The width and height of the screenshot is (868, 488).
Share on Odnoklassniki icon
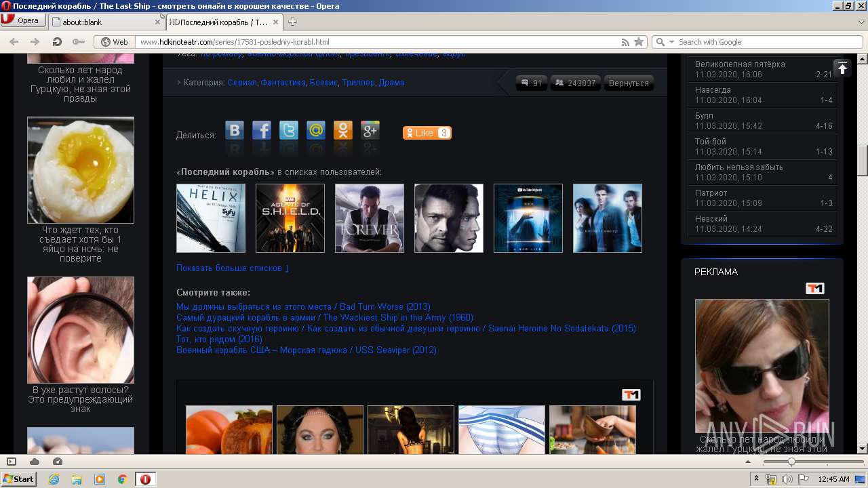pos(343,130)
